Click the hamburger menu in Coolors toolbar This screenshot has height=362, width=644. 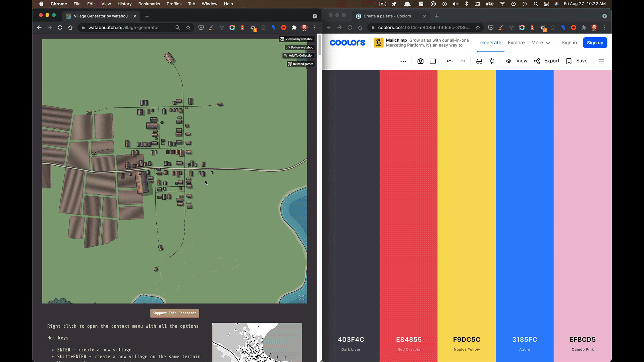pos(601,61)
